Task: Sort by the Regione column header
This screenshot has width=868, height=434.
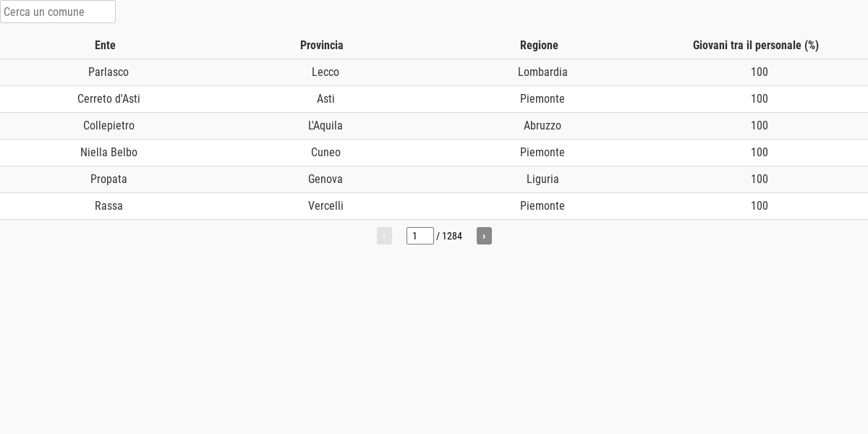Action: [x=539, y=45]
